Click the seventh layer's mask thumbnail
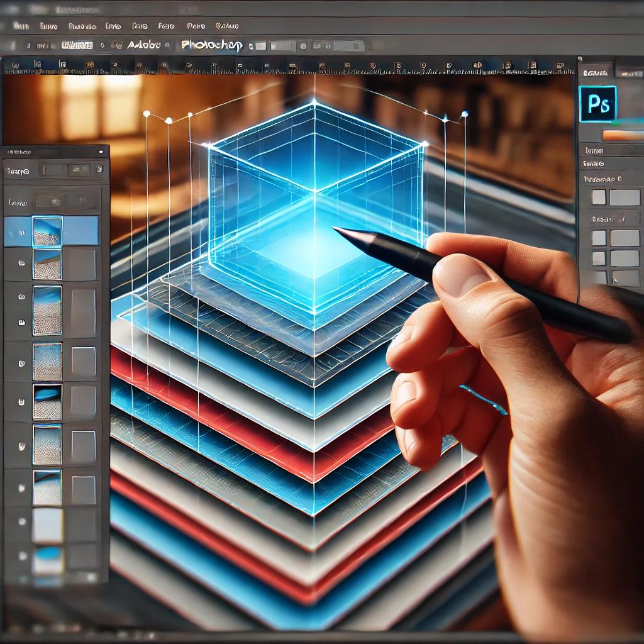 coord(84,489)
